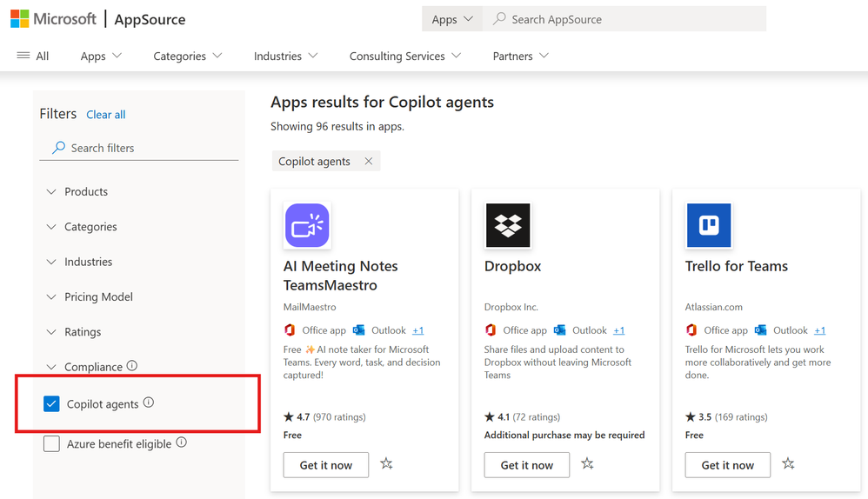Click +1 link on Trello card
Screen dimensions: 868x499
coord(820,330)
